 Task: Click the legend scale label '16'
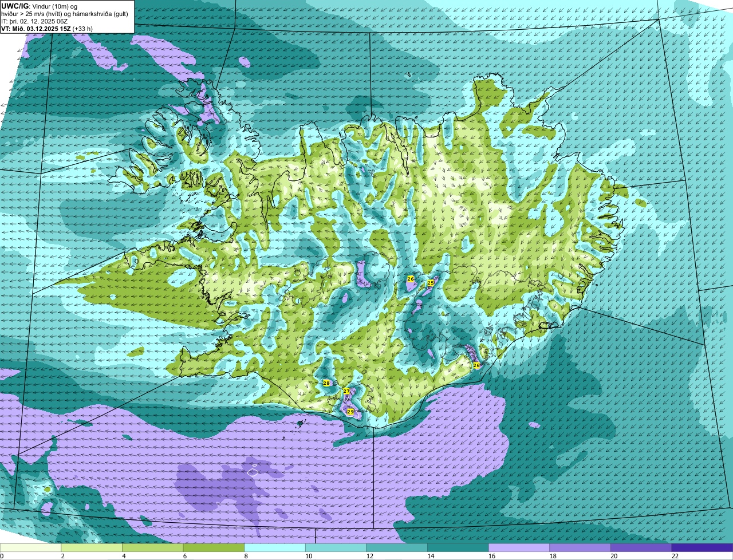(x=492, y=556)
